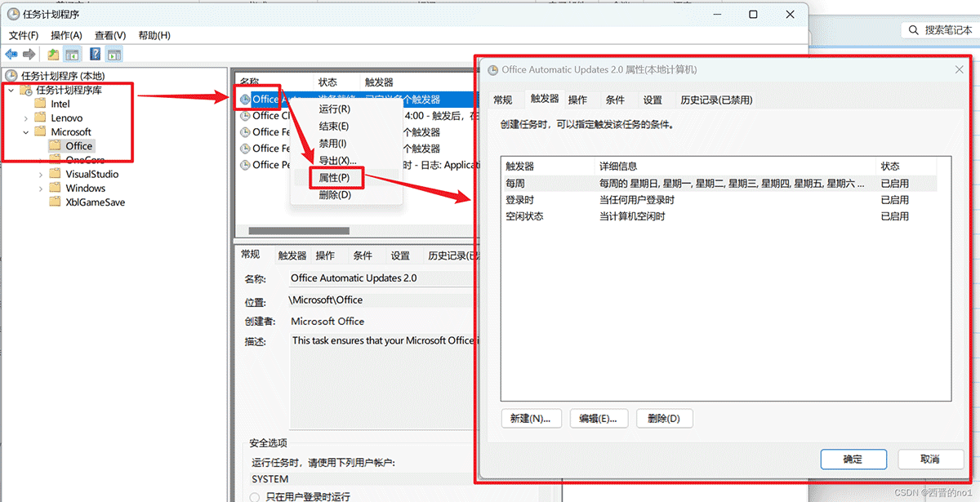Screen dimensions: 980x502
Task: Toggle the console tree toolbar icon
Action: (72, 54)
